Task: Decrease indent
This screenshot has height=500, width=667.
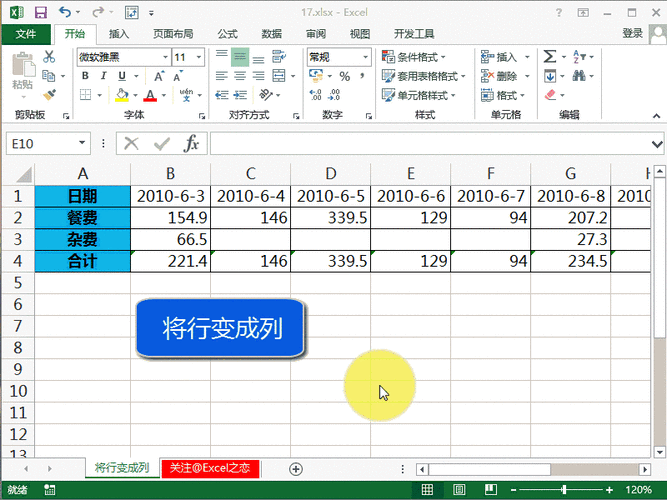Action: point(222,94)
